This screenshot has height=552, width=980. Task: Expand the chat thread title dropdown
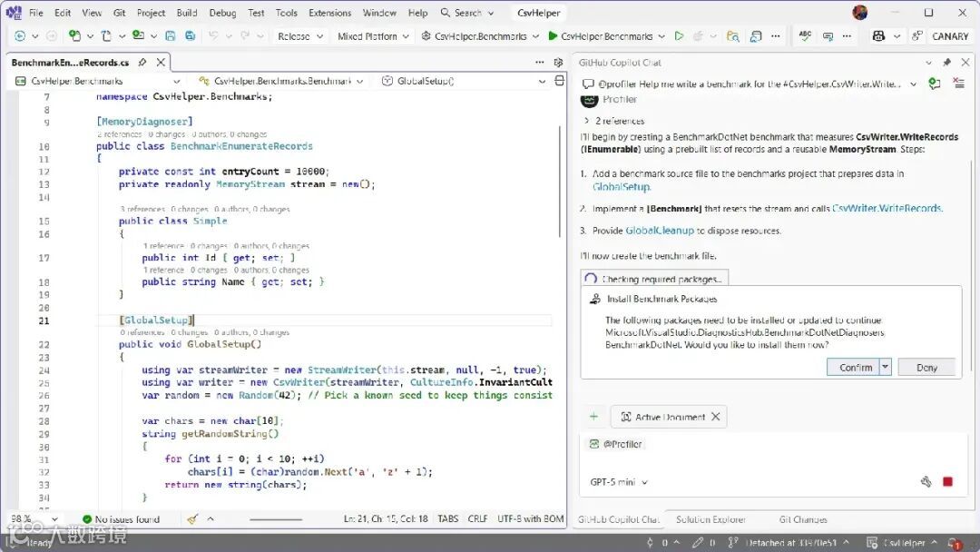913,84
